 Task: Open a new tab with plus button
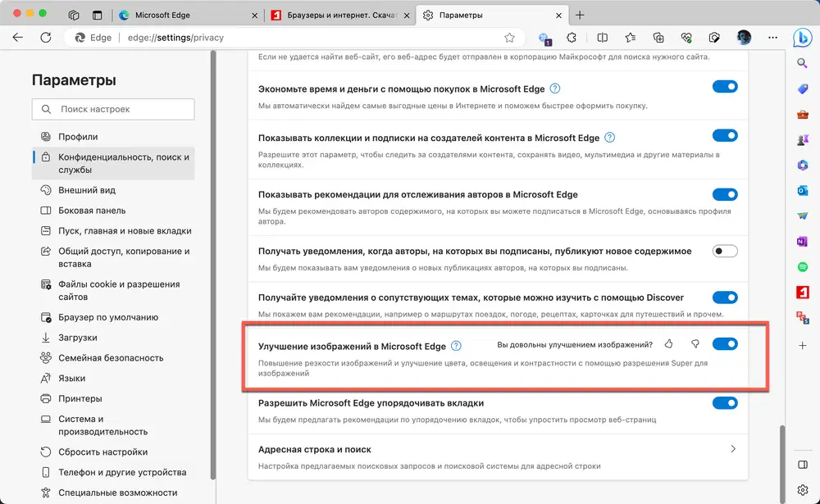(x=580, y=16)
